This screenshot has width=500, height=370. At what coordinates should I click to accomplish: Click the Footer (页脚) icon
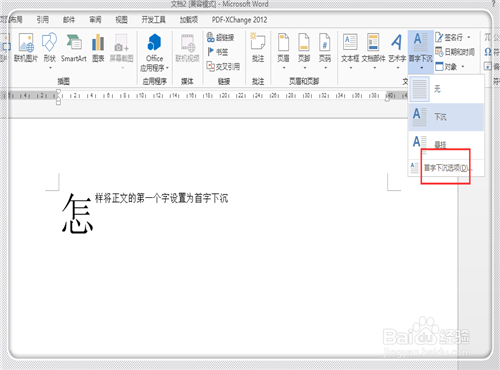click(304, 43)
